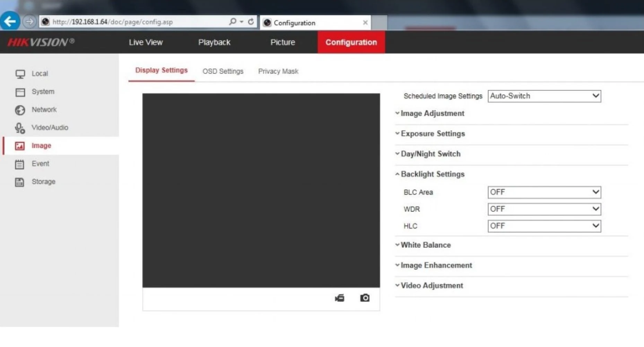Screen dimensions: 644x347
Task: Collapse the Backlight Settings section
Action: coord(430,174)
